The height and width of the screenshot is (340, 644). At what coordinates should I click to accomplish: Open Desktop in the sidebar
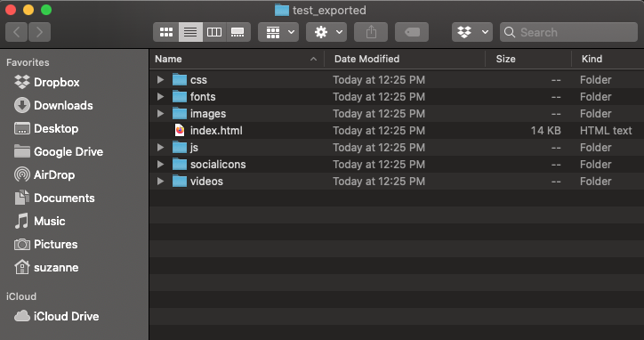pyautogui.click(x=46, y=129)
